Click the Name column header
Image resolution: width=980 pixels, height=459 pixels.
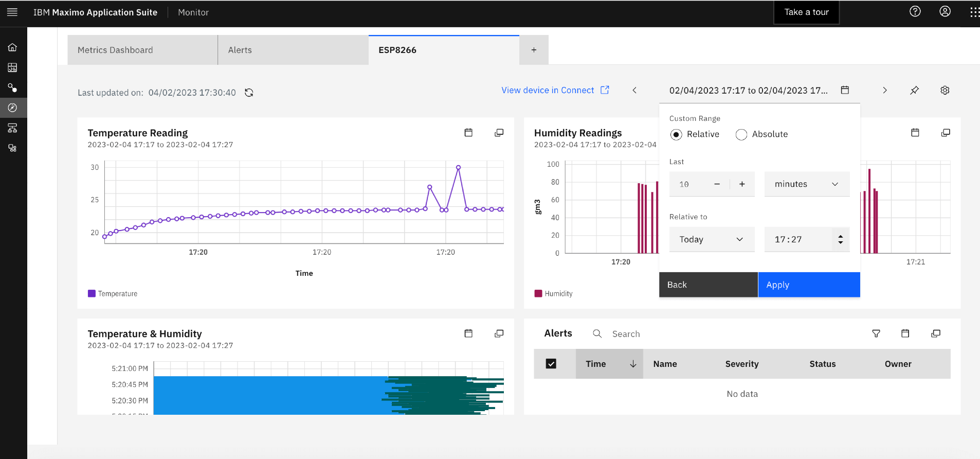665,364
